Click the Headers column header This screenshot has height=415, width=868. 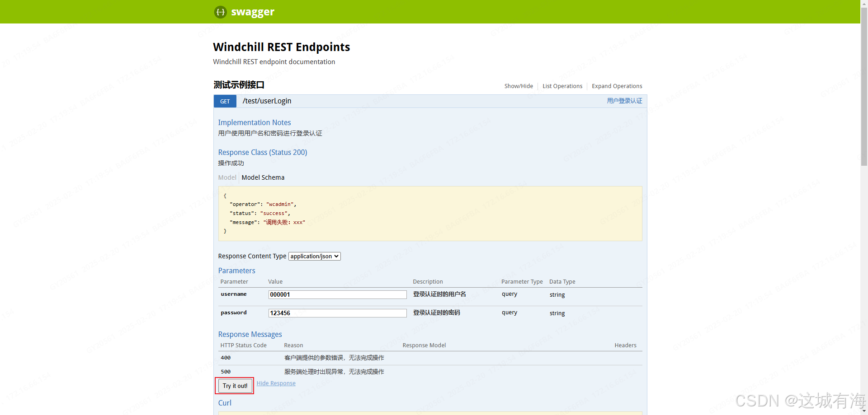(625, 345)
